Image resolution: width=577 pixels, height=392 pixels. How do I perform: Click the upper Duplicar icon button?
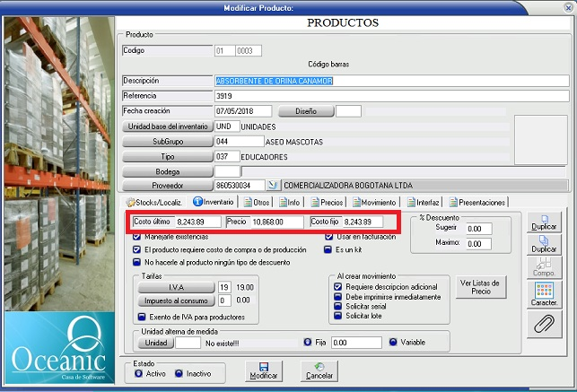(x=544, y=222)
